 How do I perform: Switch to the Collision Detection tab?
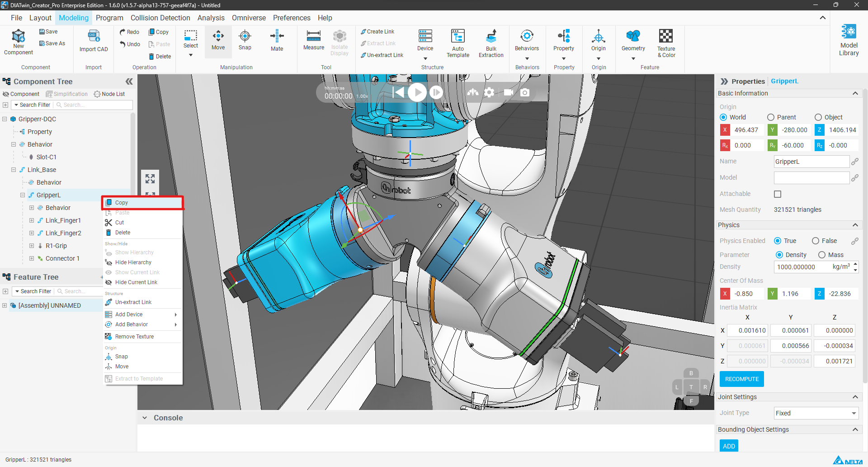[x=160, y=18]
